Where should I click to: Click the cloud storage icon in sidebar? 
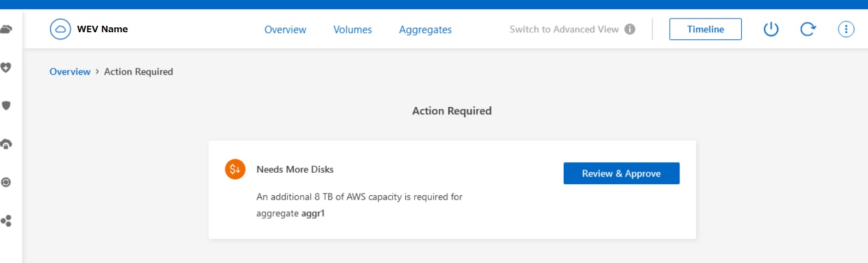coord(6,29)
